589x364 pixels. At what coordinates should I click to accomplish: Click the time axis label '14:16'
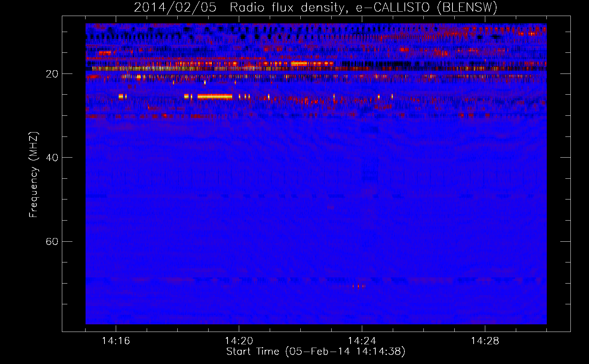tap(116, 341)
